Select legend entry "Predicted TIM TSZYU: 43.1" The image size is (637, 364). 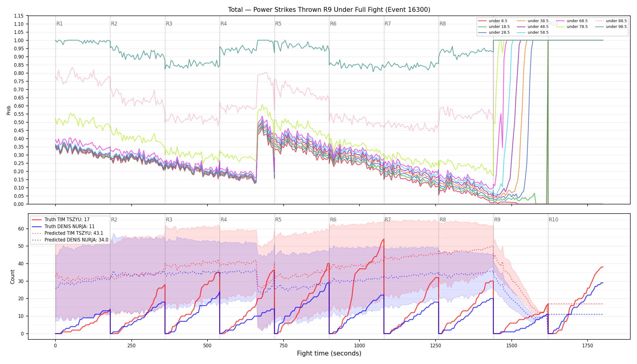tap(67, 233)
